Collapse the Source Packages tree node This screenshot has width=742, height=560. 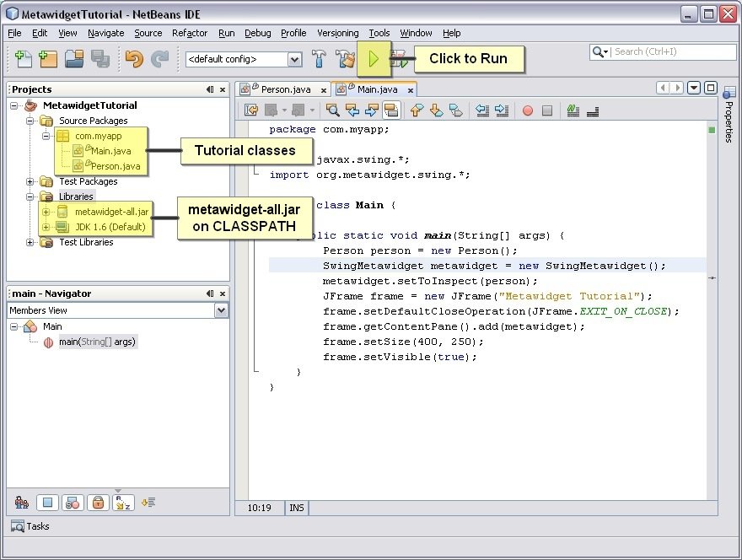[31, 121]
